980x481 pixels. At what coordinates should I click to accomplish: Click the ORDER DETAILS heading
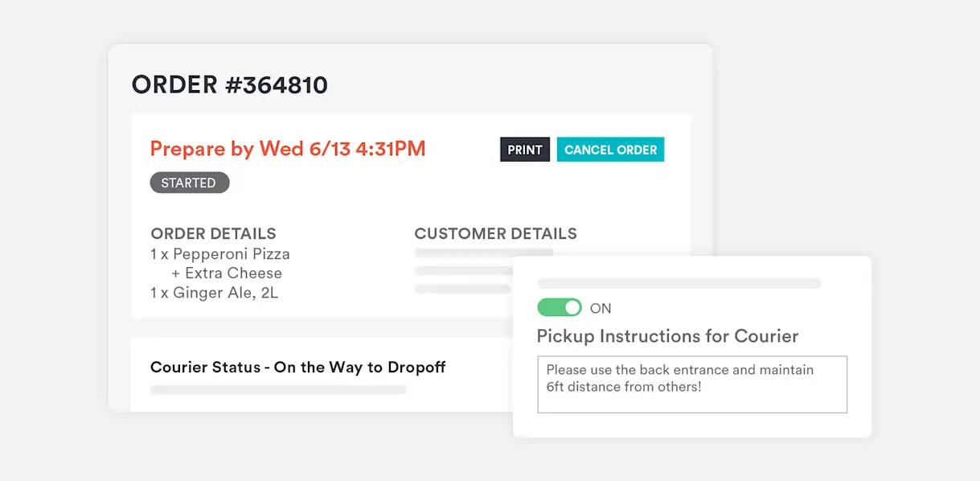tap(213, 234)
